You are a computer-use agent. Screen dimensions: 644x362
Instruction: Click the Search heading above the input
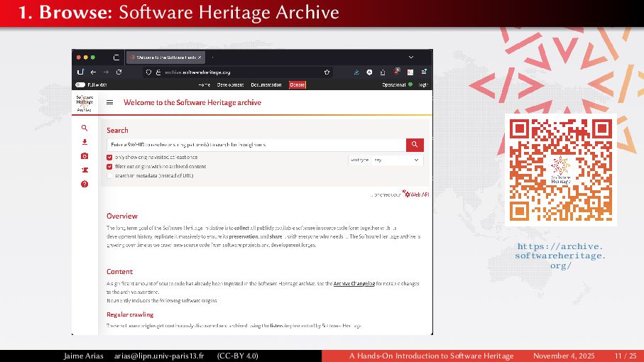(x=117, y=130)
